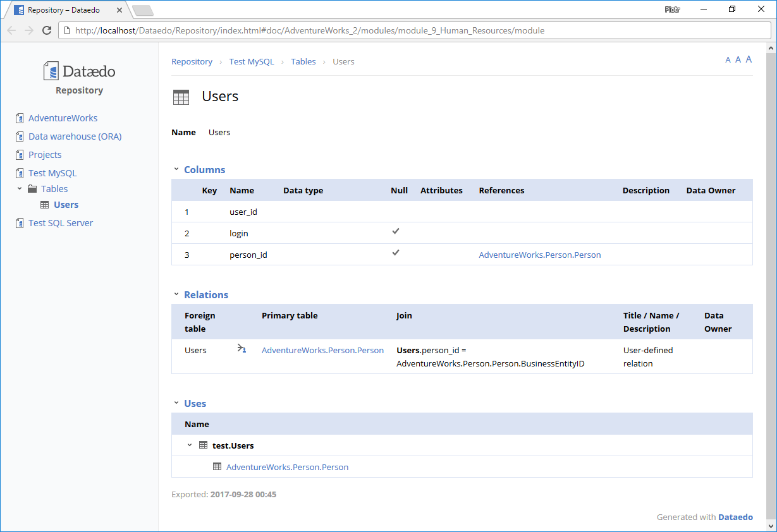Viewport: 777px width, 532px height.
Task: Click the table icon beside test.Users
Action: (203, 445)
